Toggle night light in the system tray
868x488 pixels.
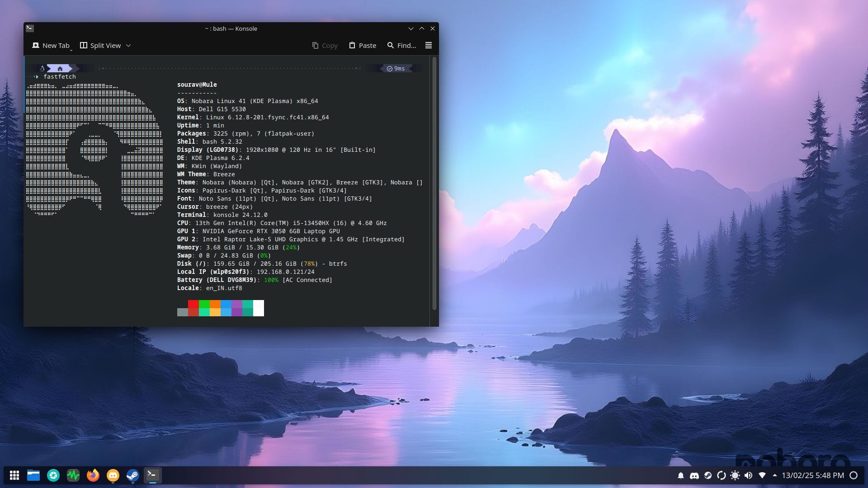[x=735, y=475]
